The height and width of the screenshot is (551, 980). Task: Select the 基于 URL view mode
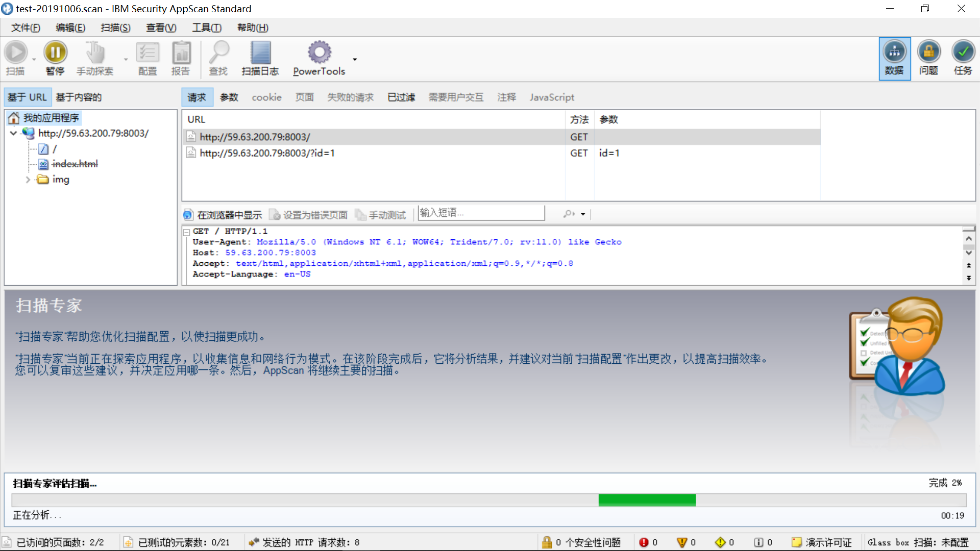tap(27, 97)
